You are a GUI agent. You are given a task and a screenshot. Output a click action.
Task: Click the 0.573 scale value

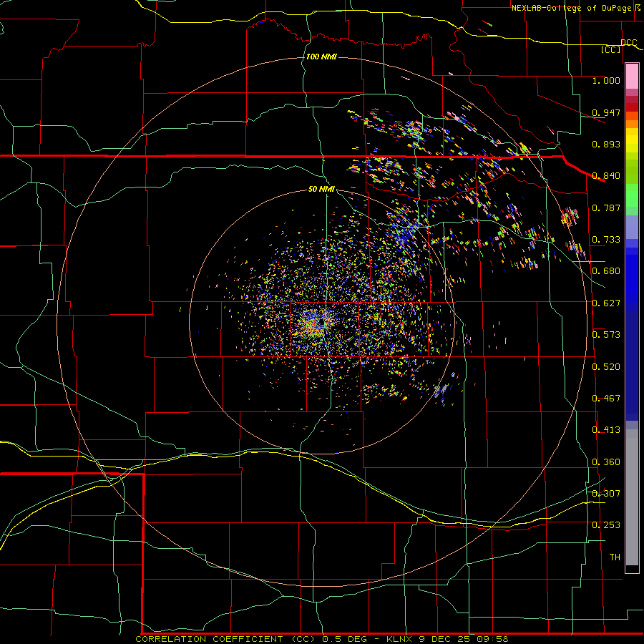click(606, 335)
